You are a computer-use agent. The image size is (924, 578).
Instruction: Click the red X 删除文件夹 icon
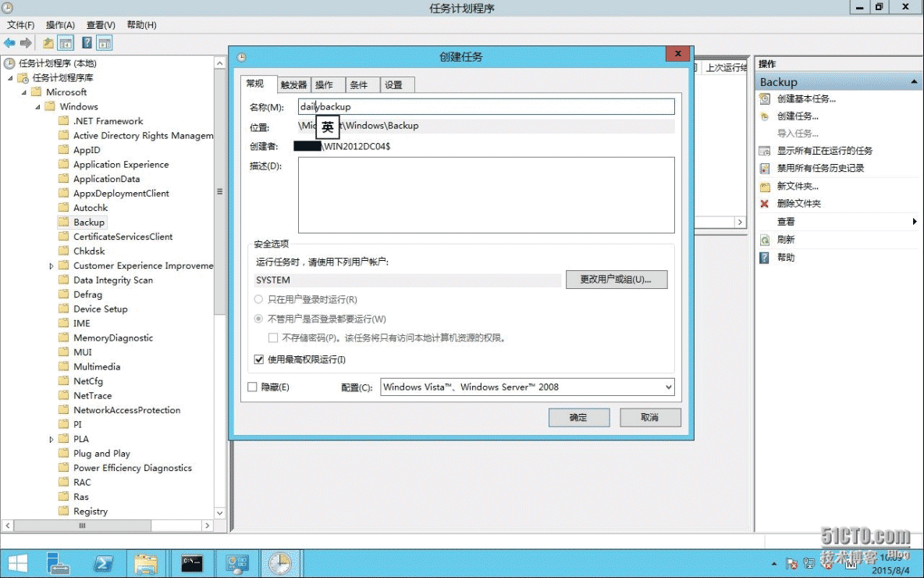coord(765,204)
